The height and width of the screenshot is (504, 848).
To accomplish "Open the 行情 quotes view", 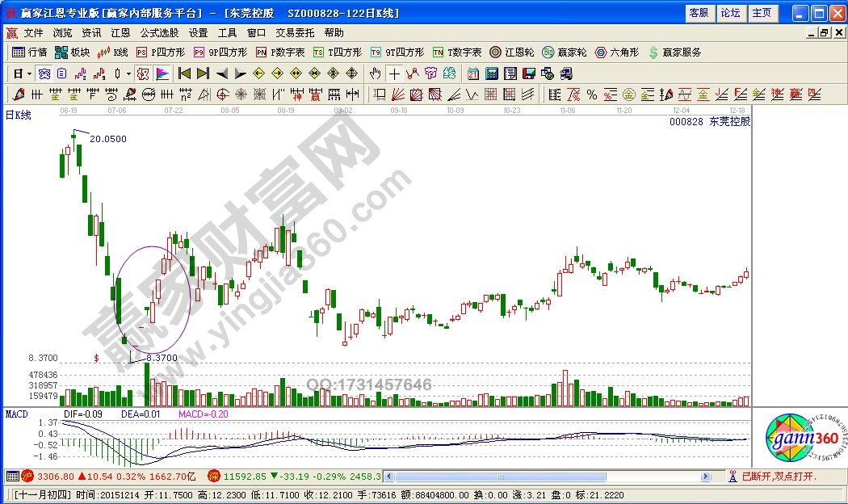I will tap(29, 52).
